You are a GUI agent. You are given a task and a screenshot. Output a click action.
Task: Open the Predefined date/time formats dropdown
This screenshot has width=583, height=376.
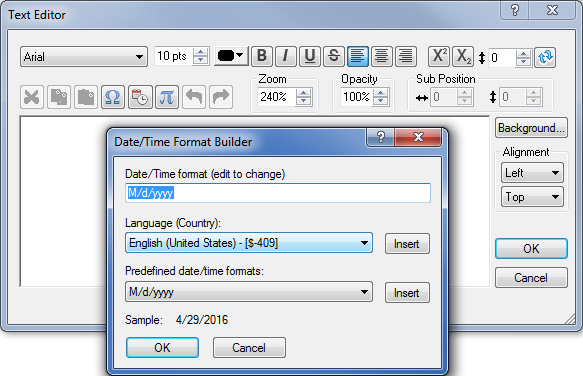coord(249,292)
